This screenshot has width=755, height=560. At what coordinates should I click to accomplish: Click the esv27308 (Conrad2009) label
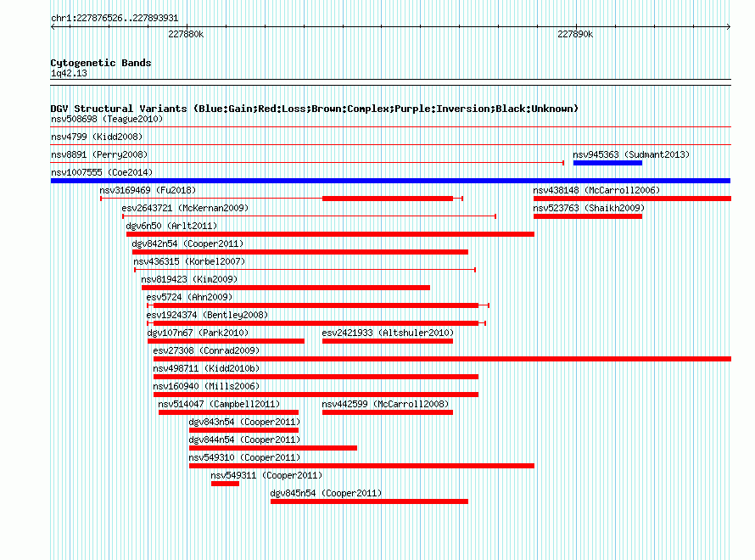[206, 350]
